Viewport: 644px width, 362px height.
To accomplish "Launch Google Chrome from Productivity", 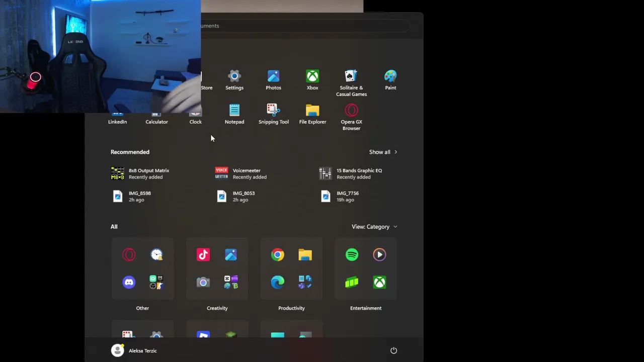I will pos(278,255).
